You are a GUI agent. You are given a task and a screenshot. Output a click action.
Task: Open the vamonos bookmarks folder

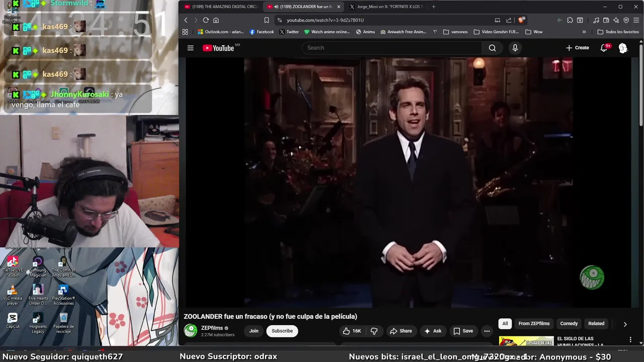click(x=455, y=32)
